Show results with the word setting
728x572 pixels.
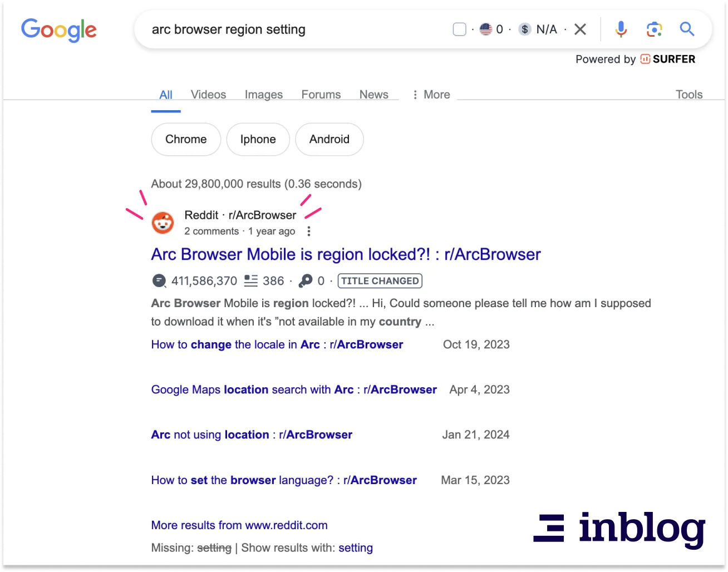click(x=355, y=548)
